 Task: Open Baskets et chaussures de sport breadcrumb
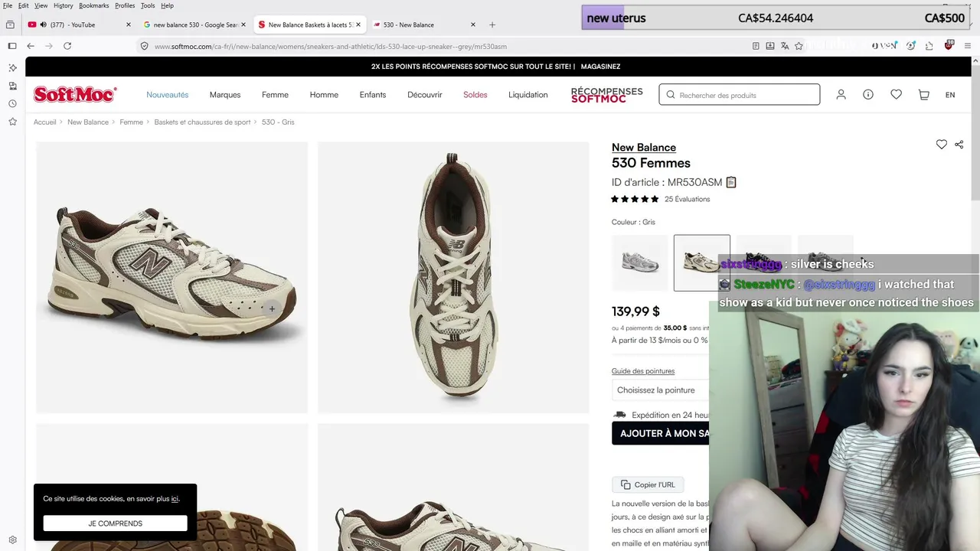(x=202, y=122)
